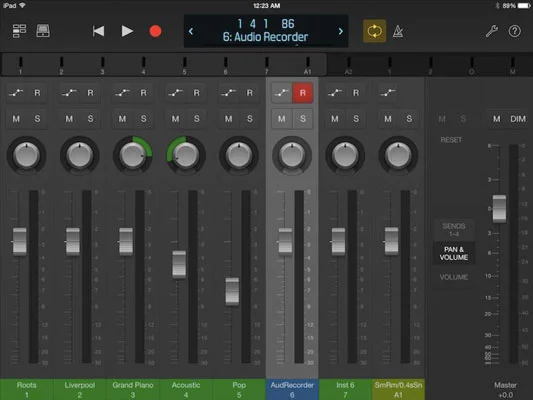The width and height of the screenshot is (533, 400).
Task: Open automation mode for Pop track
Action: 228,92
